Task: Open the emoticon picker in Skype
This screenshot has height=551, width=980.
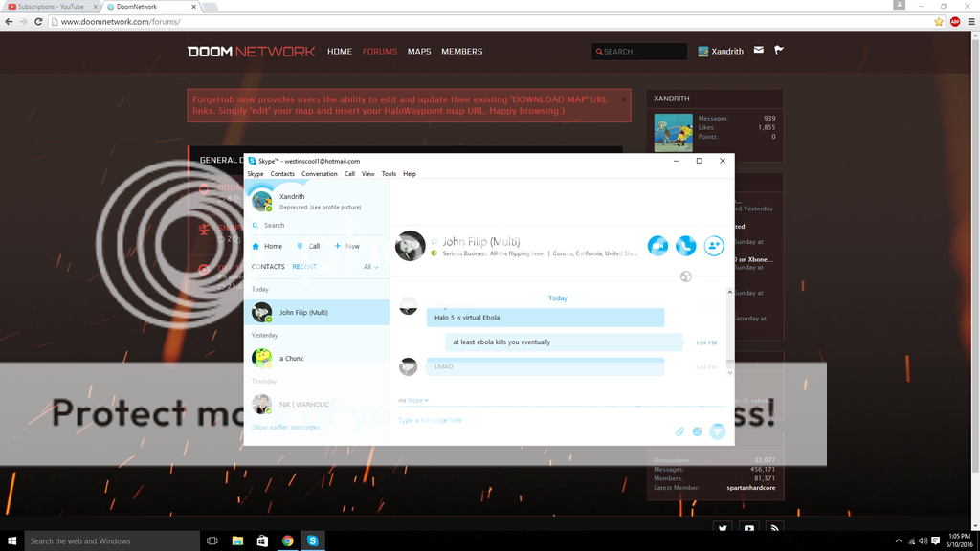Action: click(x=697, y=431)
